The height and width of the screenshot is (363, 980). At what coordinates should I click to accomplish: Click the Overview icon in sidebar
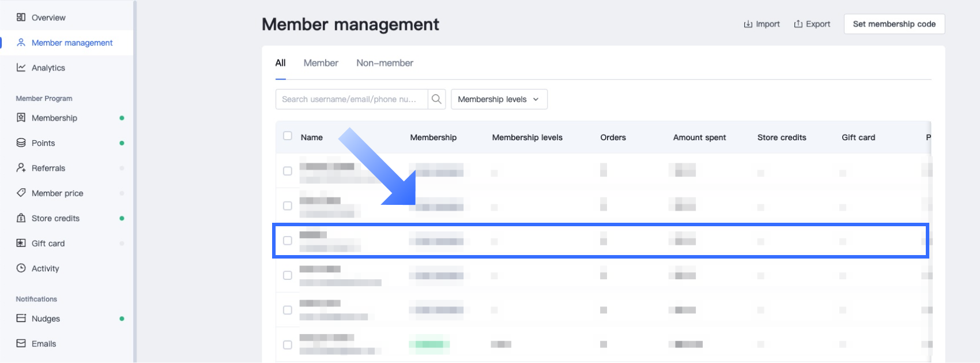click(x=21, y=17)
